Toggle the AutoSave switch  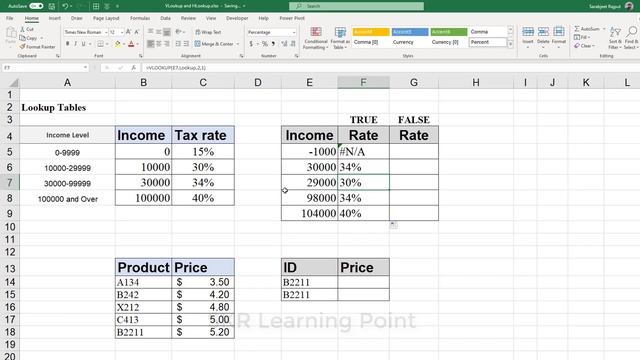pyautogui.click(x=36, y=6)
